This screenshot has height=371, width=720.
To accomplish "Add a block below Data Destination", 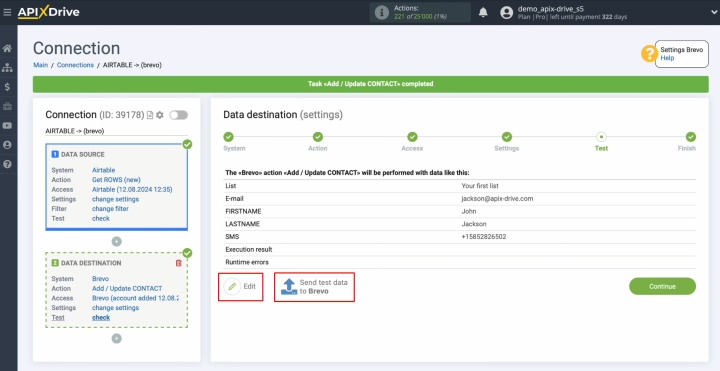I will [x=117, y=338].
